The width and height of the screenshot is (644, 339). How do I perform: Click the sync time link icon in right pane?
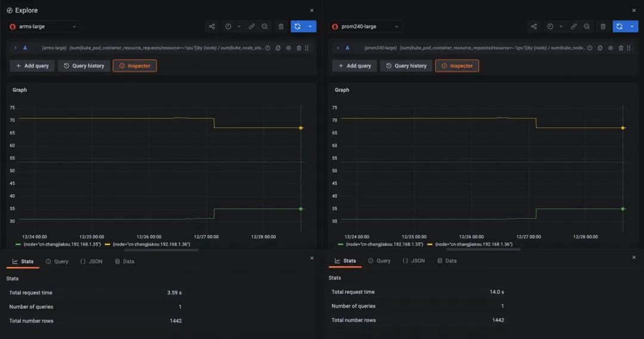pyautogui.click(x=574, y=27)
